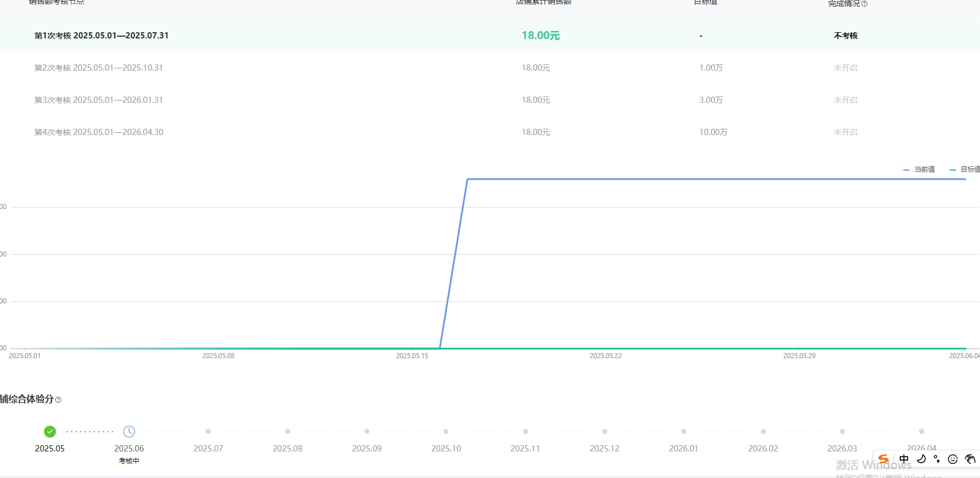The width and height of the screenshot is (980, 478).
Task: Select the 第3次考核 2026.01.31 row
Action: tap(99, 100)
